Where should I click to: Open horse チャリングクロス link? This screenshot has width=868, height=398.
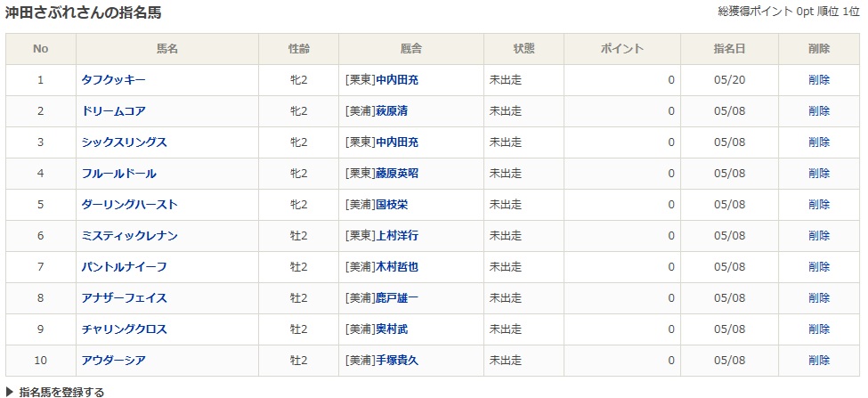[124, 329]
